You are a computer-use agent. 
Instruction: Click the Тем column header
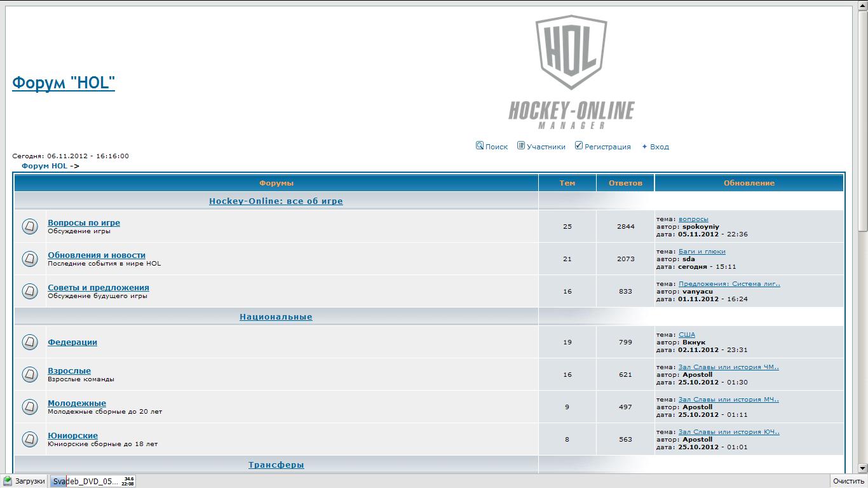pyautogui.click(x=567, y=183)
